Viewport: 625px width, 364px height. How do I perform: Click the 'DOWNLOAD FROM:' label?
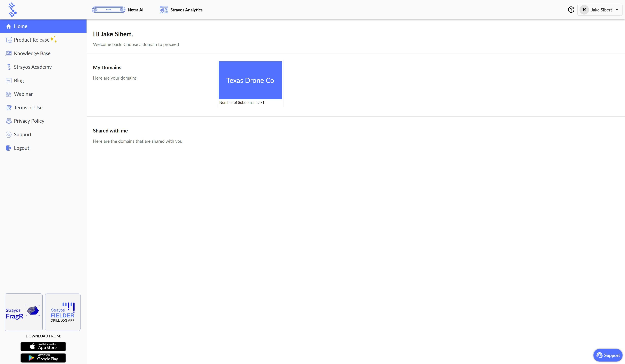click(43, 336)
